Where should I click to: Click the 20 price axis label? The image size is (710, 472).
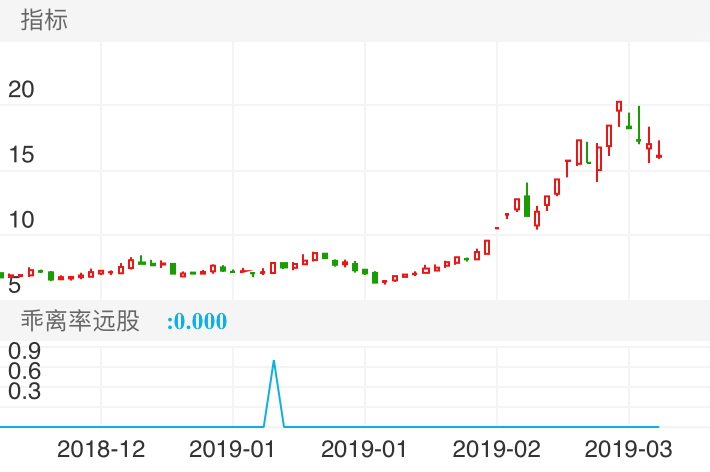21,90
